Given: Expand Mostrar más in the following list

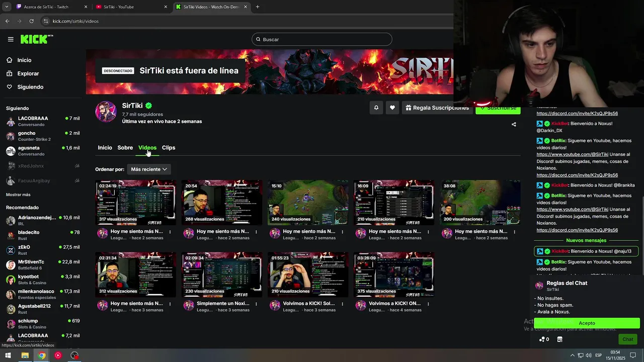Looking at the screenshot, I should (x=18, y=195).
